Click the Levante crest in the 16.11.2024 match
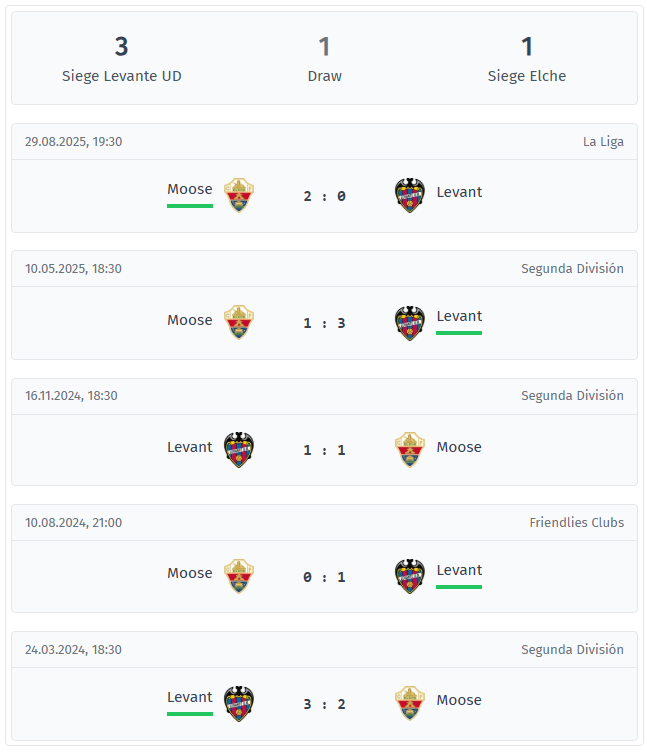Image resolution: width=647 pixels, height=752 pixels. click(239, 449)
